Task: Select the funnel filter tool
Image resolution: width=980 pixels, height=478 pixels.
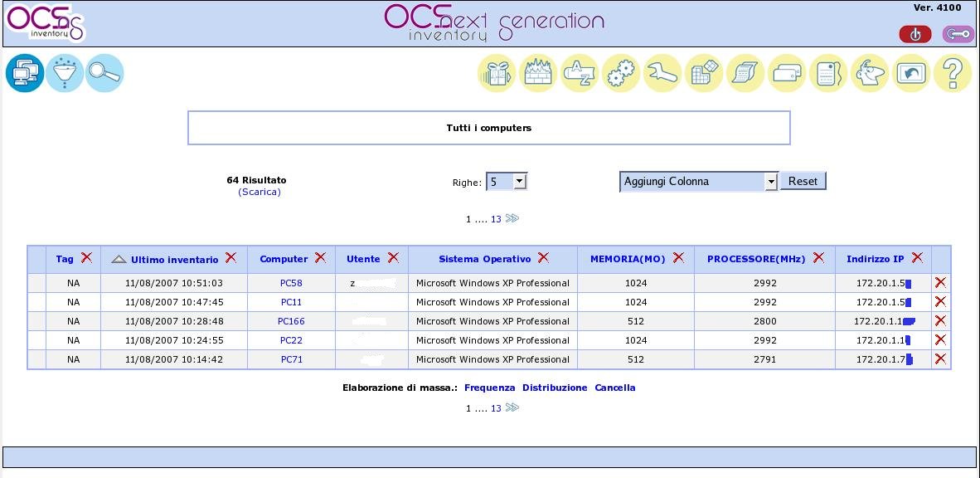Action: [65, 73]
